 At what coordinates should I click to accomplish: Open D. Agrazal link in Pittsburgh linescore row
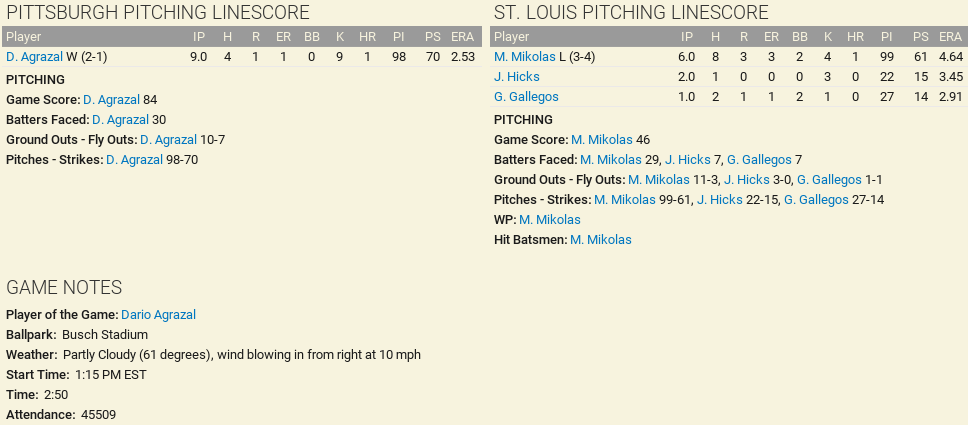point(34,57)
